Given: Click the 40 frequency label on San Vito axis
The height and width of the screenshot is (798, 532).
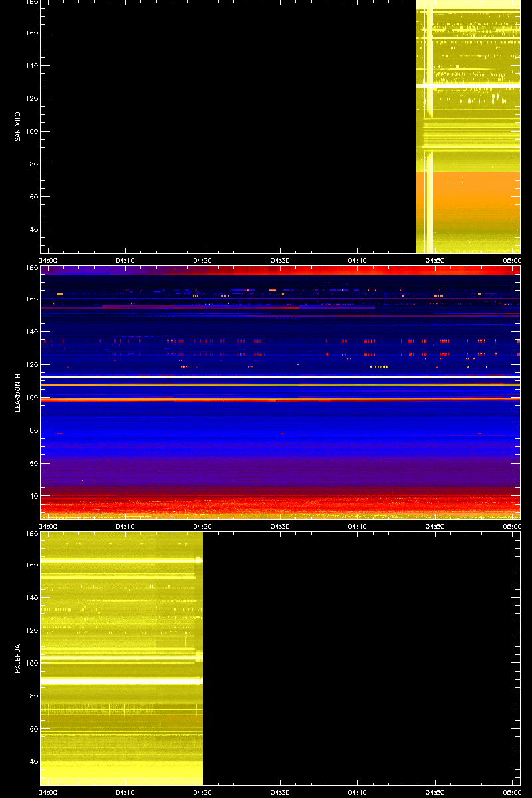Looking at the screenshot, I should pyautogui.click(x=33, y=229).
